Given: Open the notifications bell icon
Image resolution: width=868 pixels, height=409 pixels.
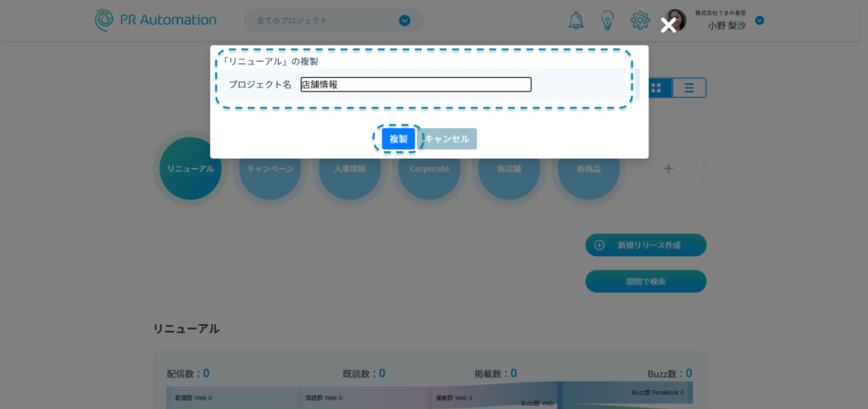Looking at the screenshot, I should pos(576,20).
